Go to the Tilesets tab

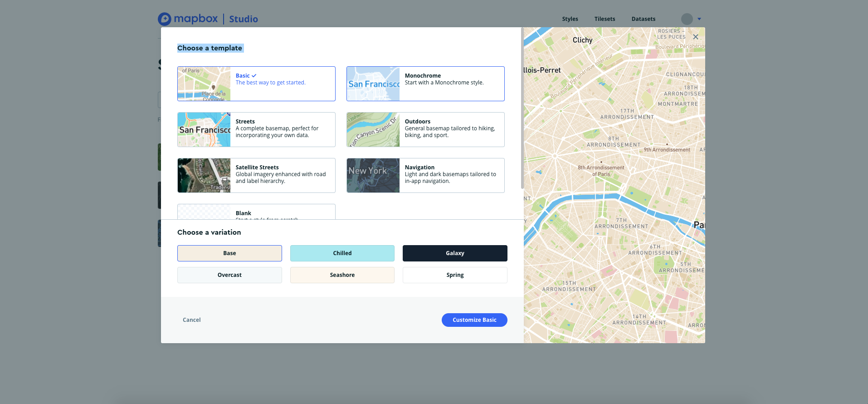[x=605, y=19]
